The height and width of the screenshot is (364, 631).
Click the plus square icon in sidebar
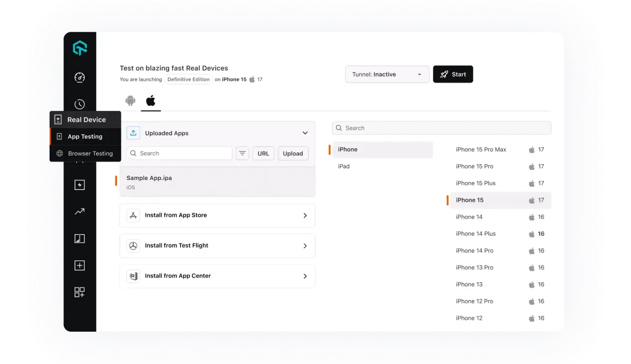click(x=80, y=265)
